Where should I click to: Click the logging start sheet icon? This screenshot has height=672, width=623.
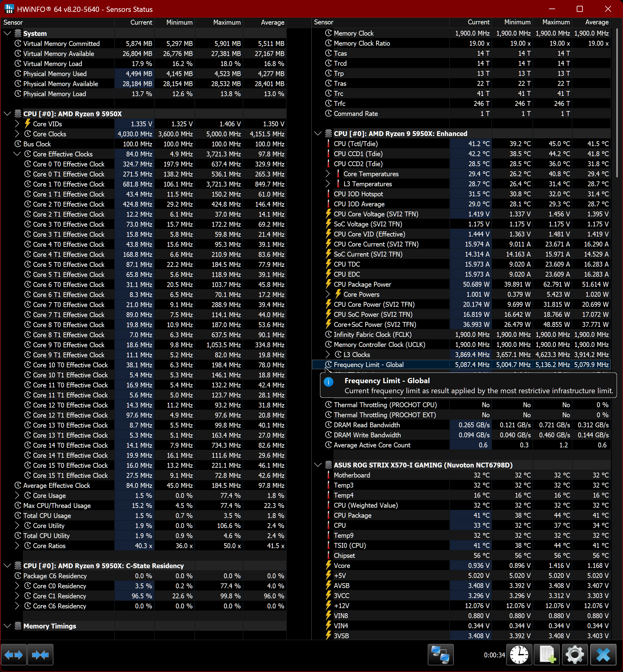(x=547, y=655)
